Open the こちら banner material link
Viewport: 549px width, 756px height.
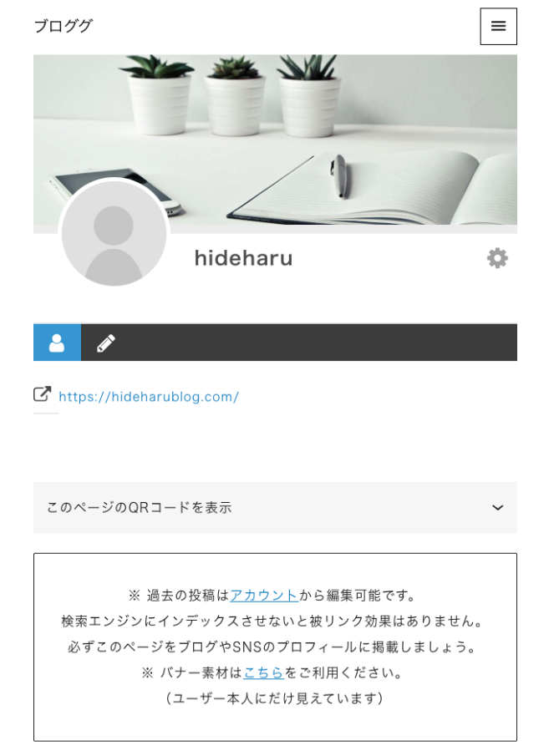coord(263,672)
